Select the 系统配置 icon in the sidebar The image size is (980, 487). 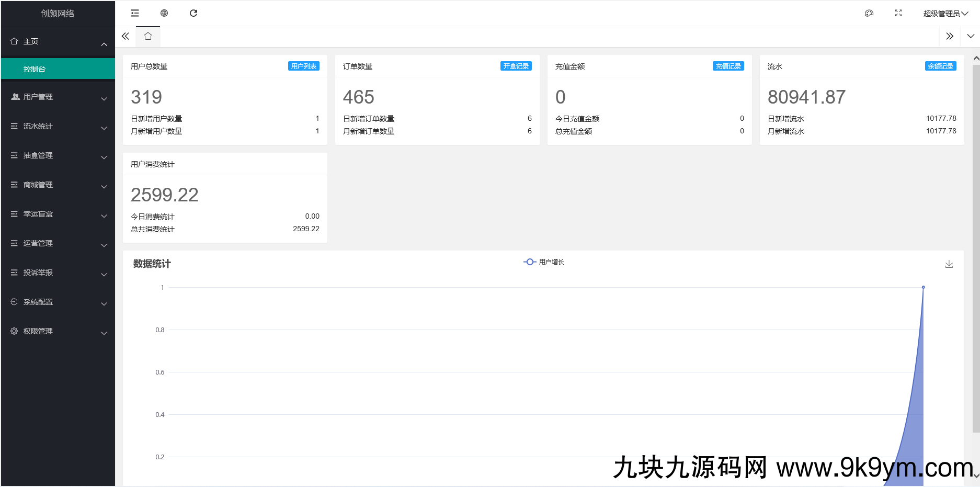(x=14, y=302)
